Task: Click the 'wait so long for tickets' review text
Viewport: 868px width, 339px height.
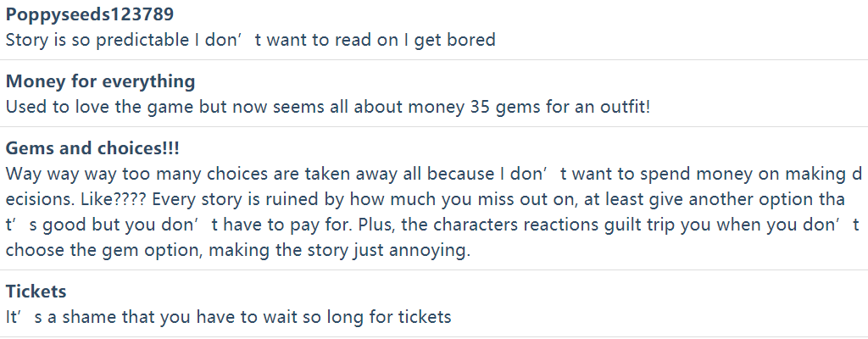Action: [x=229, y=318]
